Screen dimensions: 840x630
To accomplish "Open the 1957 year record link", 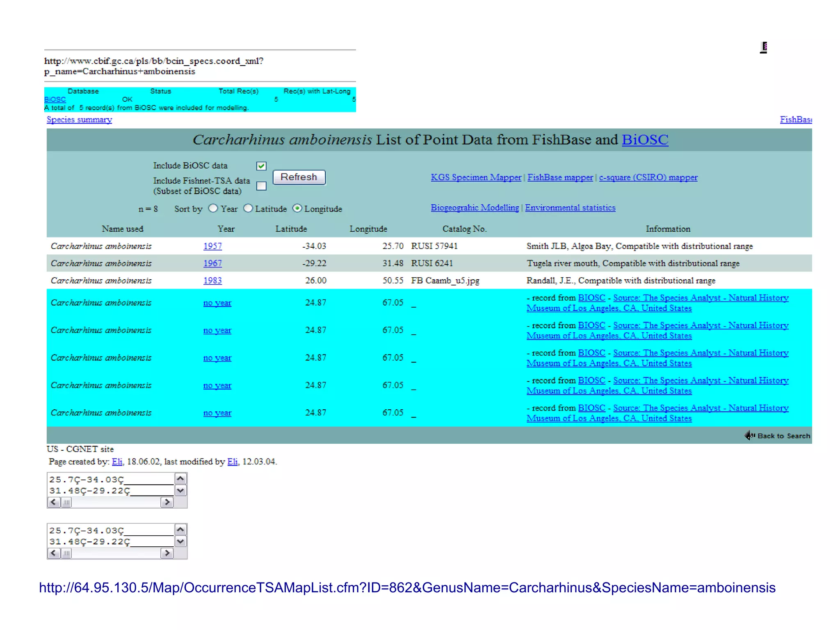I will pyautogui.click(x=212, y=246).
